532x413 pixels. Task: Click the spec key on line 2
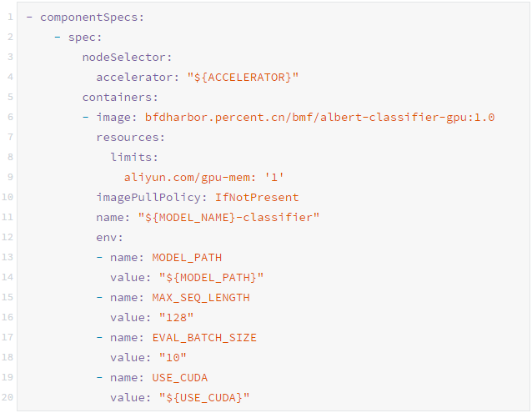coord(85,37)
